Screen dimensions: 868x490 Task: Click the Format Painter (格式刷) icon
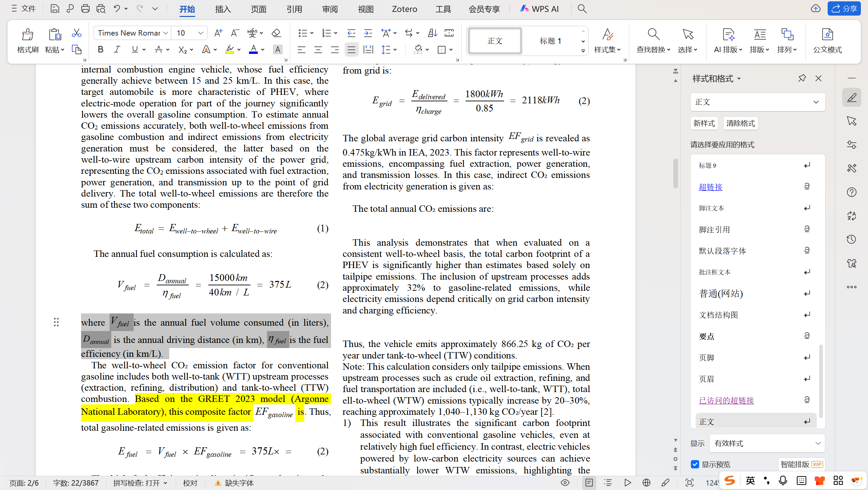[27, 35]
